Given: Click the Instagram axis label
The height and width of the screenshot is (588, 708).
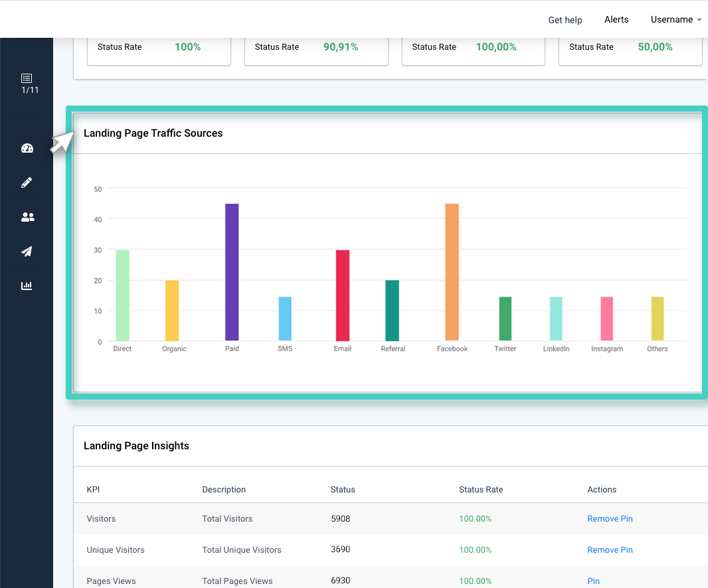Looking at the screenshot, I should pos(607,349).
